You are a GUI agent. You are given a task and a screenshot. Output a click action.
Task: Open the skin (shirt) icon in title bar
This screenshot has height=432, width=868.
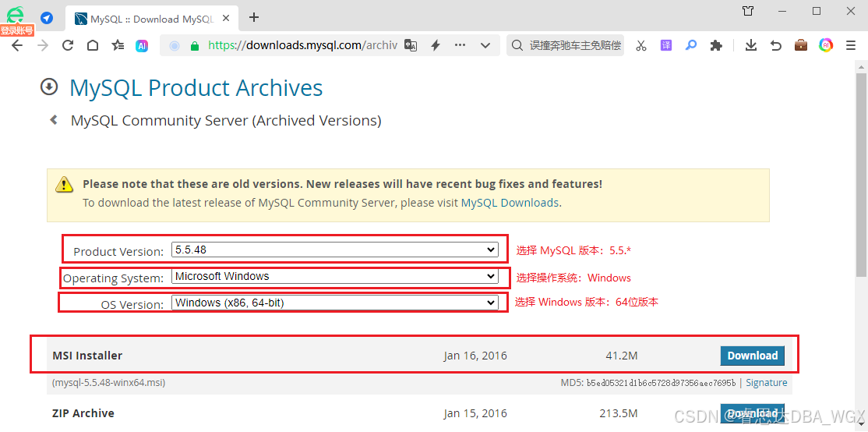coord(748,11)
